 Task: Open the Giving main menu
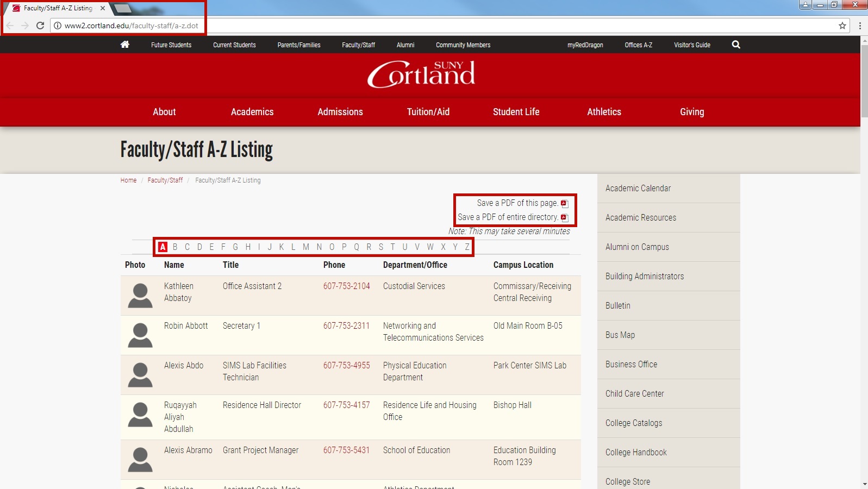(x=692, y=112)
